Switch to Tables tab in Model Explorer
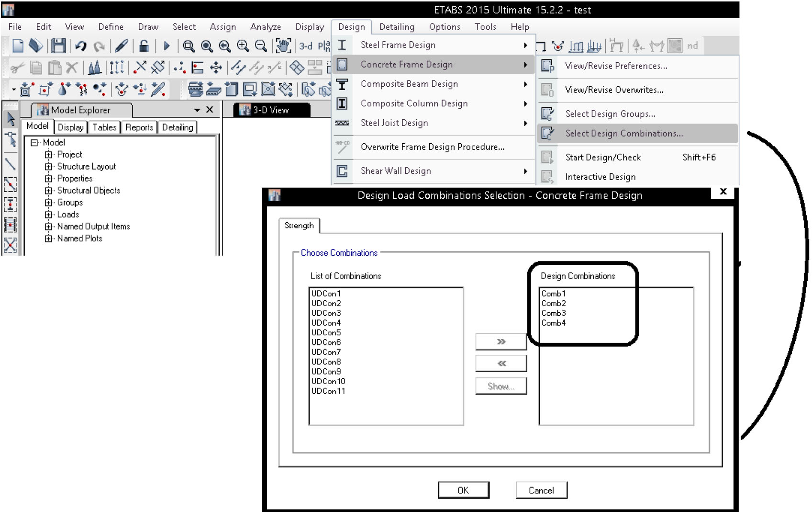812x512 pixels. pos(104,127)
